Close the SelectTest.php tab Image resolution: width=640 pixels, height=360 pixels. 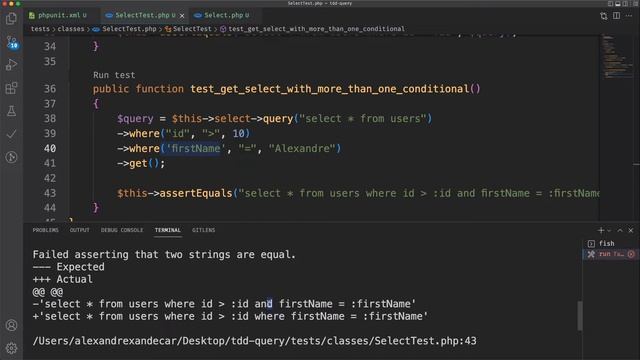(x=182, y=16)
